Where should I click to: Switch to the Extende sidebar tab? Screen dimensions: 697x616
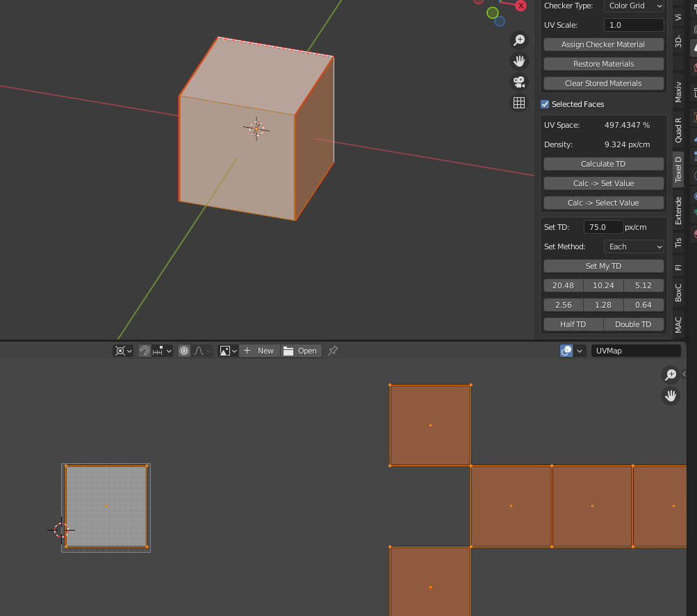pos(678,210)
